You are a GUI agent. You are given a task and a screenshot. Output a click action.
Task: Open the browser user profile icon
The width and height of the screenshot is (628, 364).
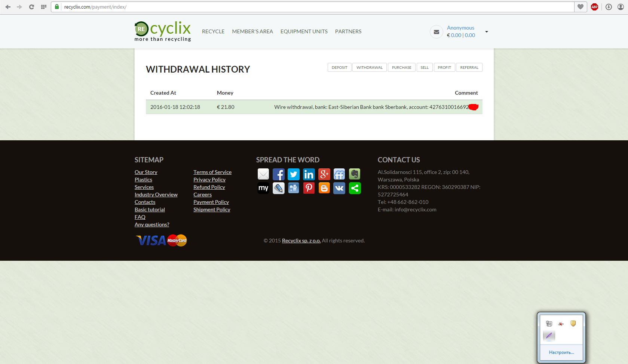click(x=621, y=7)
